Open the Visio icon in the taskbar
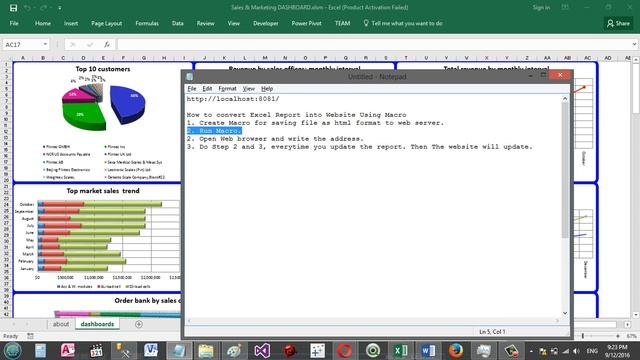This screenshot has width=640, height=360. [151, 351]
